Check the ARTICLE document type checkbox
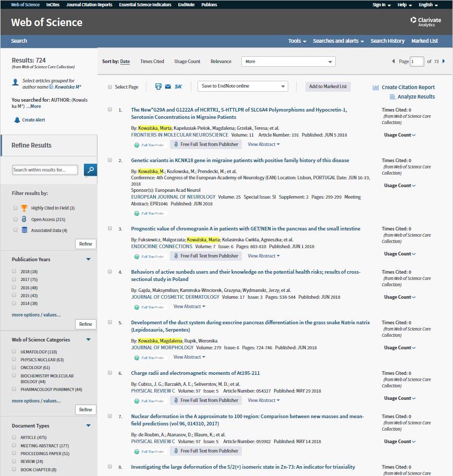Image resolution: width=453 pixels, height=476 pixels. coord(14,437)
